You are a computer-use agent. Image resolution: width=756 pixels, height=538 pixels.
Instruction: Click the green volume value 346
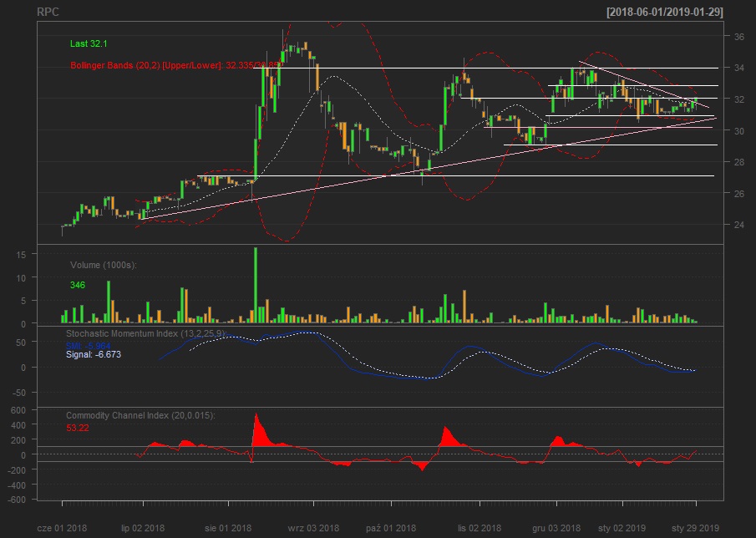click(x=78, y=286)
